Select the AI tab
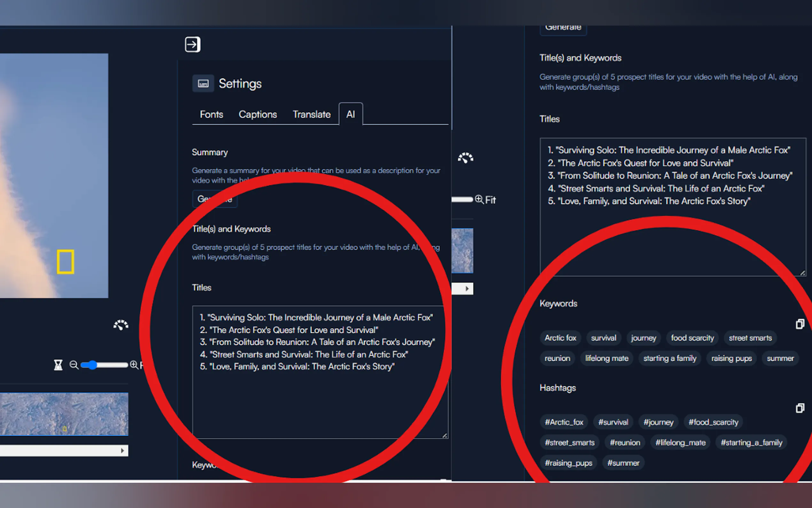The height and width of the screenshot is (508, 812). (350, 115)
